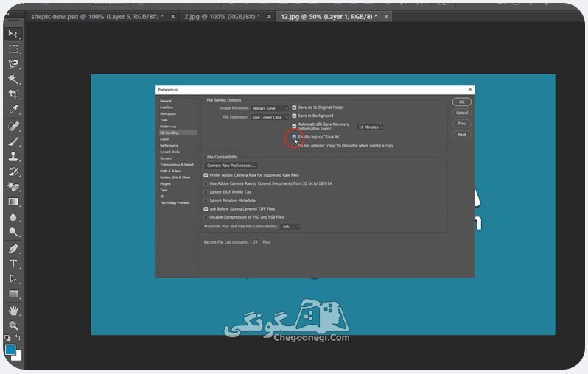Open Maximize PSD and PSB Compatibility dropdown
Viewport: 588px width, 374px height.
[x=290, y=227]
